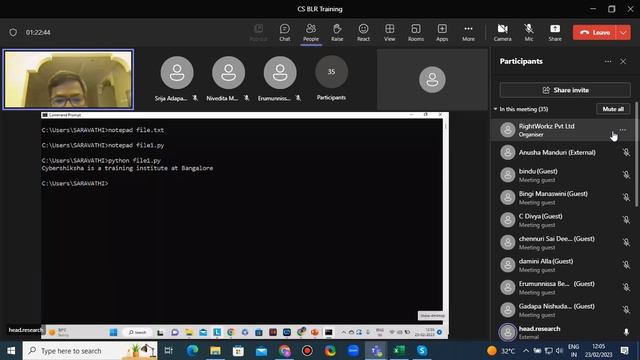Open the Mail app from taskbar
The image size is (640, 360).
pos(261,351)
